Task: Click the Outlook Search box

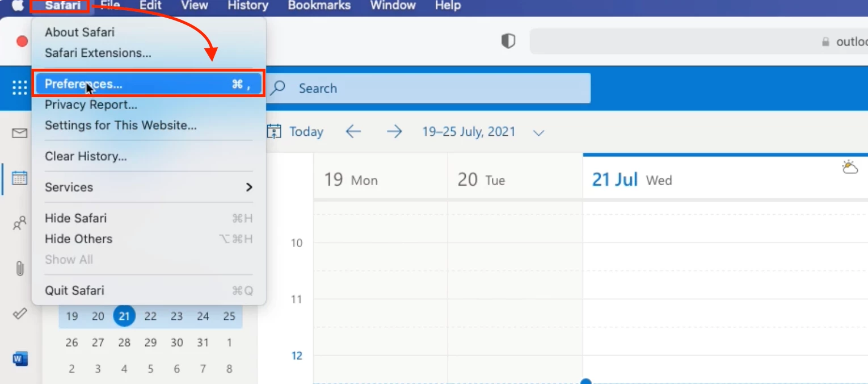Action: pyautogui.click(x=428, y=88)
